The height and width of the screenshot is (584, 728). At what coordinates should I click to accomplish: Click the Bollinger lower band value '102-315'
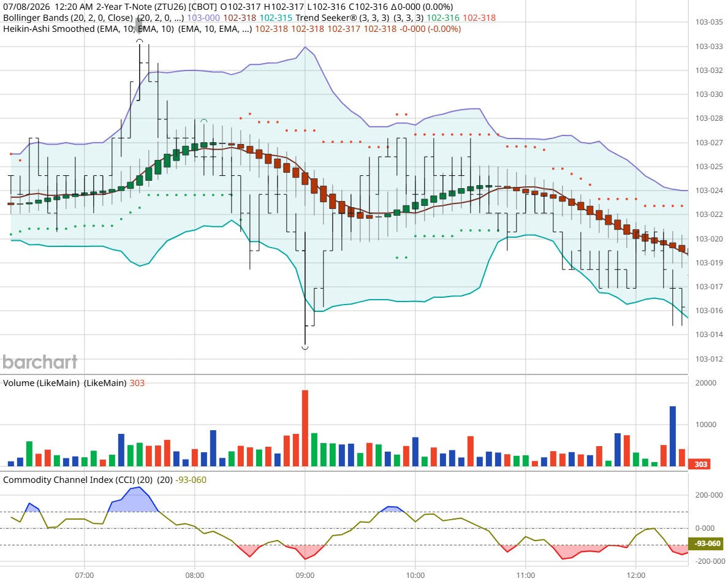pos(276,18)
